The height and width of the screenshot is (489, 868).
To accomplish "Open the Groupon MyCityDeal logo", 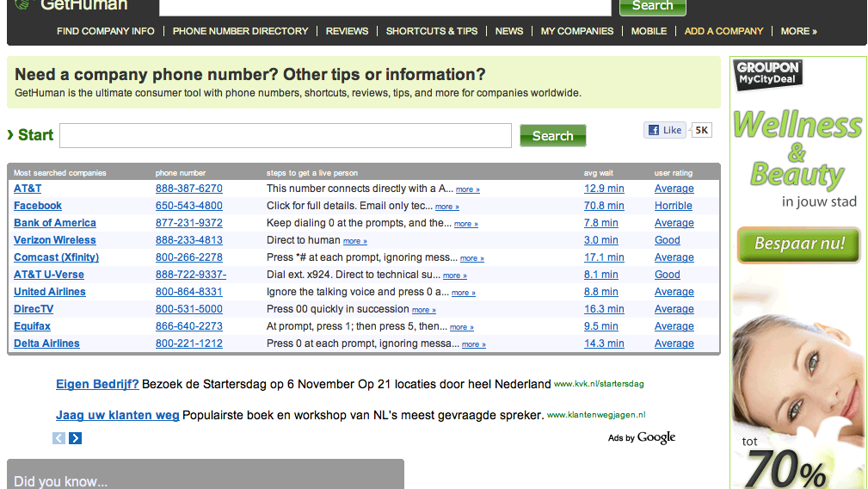I will tap(768, 75).
